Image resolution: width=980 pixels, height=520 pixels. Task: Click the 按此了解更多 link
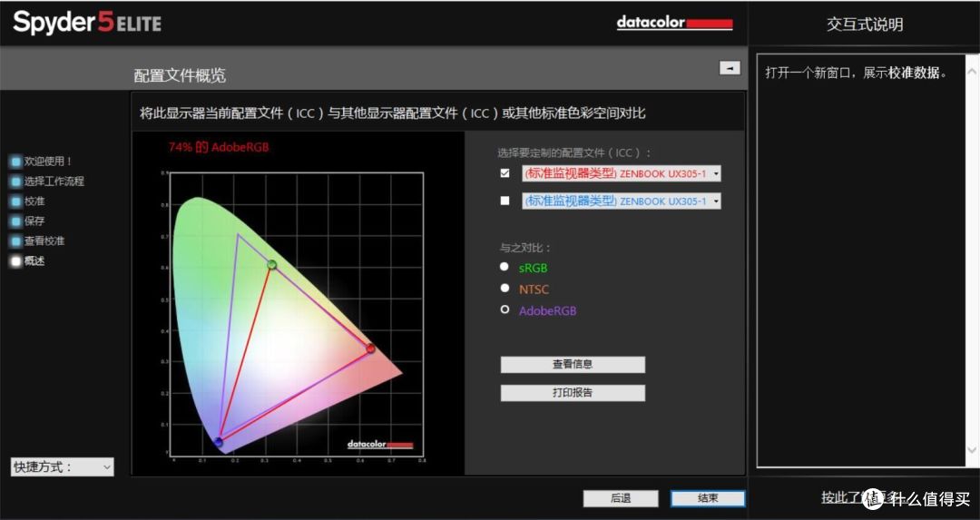pyautogui.click(x=863, y=498)
